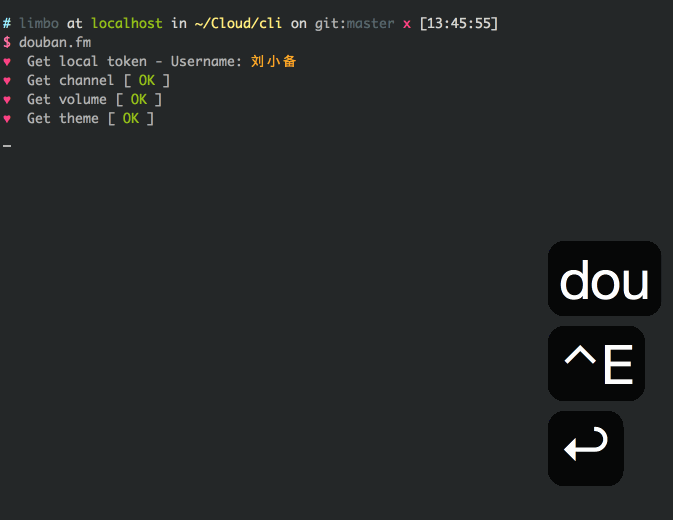Click the heart next to 'Get theme'
Viewport: 673px width, 520px height.
point(7,118)
